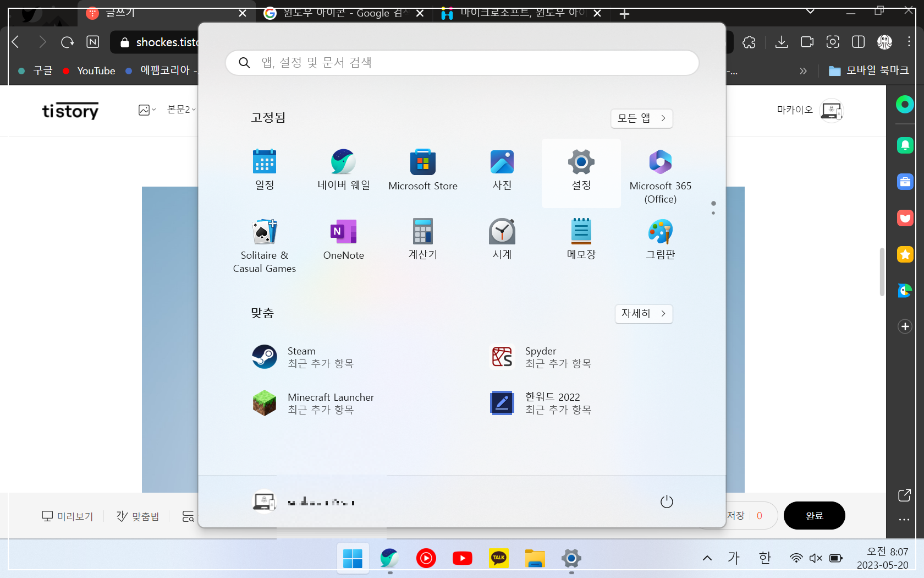Reload the page in Whale browser
924x578 pixels.
pyautogui.click(x=67, y=42)
